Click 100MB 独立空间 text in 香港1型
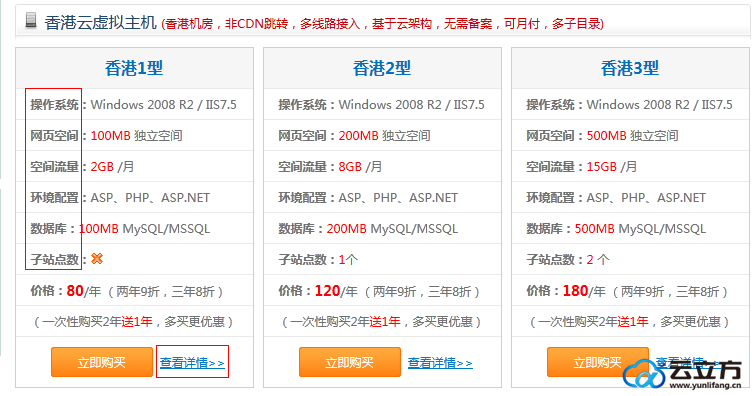Image resolution: width=752 pixels, height=396 pixels. 136,136
